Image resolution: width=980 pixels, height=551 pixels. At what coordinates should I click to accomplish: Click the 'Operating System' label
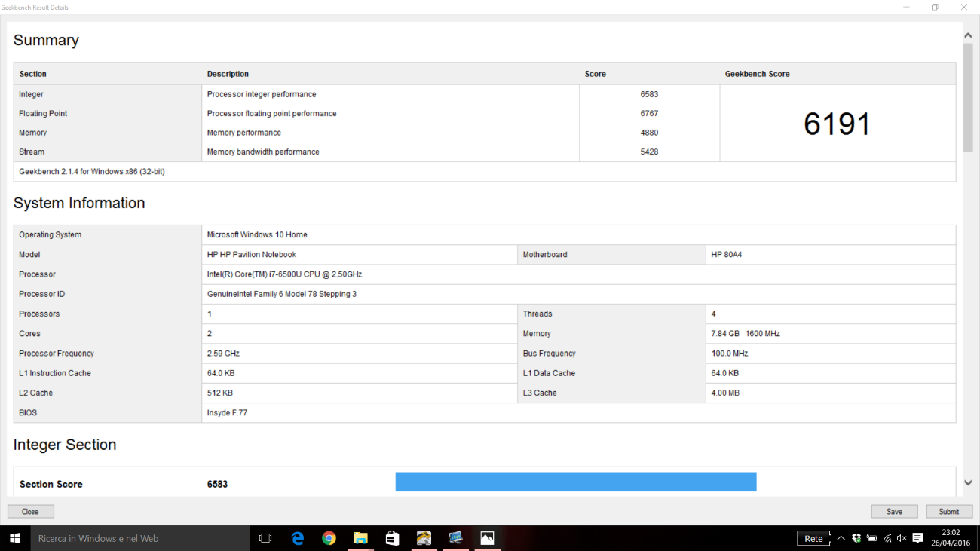coord(51,234)
